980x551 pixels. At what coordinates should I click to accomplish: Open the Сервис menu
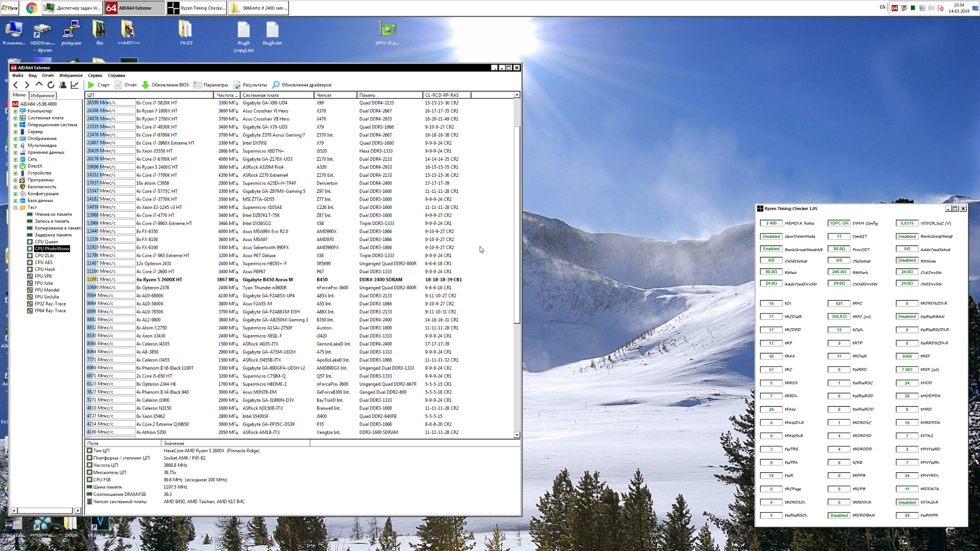tap(95, 75)
